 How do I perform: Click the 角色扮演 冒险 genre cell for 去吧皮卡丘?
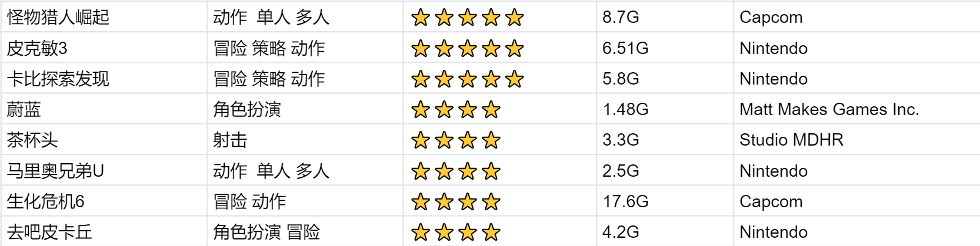coord(266,232)
